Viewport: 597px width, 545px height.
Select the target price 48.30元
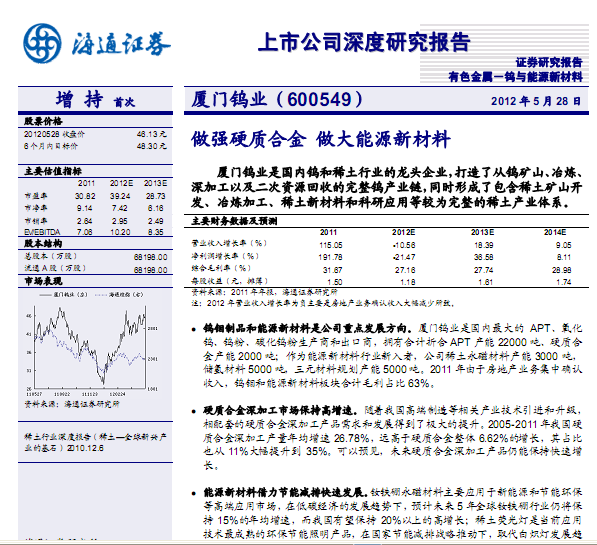(152, 146)
